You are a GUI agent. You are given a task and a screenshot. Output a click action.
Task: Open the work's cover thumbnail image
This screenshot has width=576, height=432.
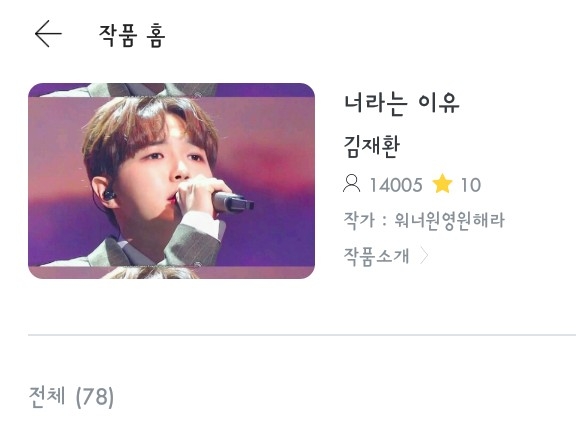click(172, 181)
